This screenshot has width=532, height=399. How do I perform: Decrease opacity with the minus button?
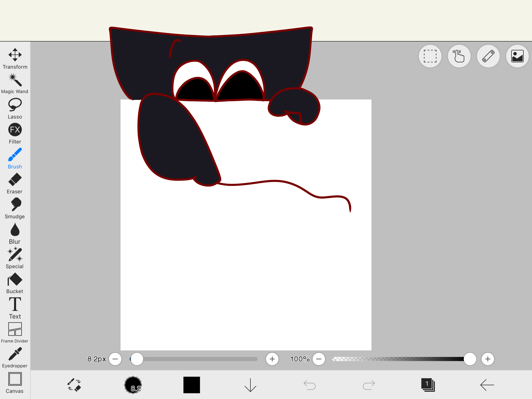(319, 359)
